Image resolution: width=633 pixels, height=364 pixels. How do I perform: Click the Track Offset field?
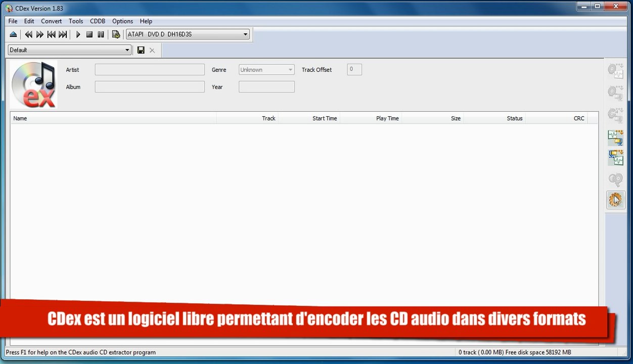(x=354, y=69)
